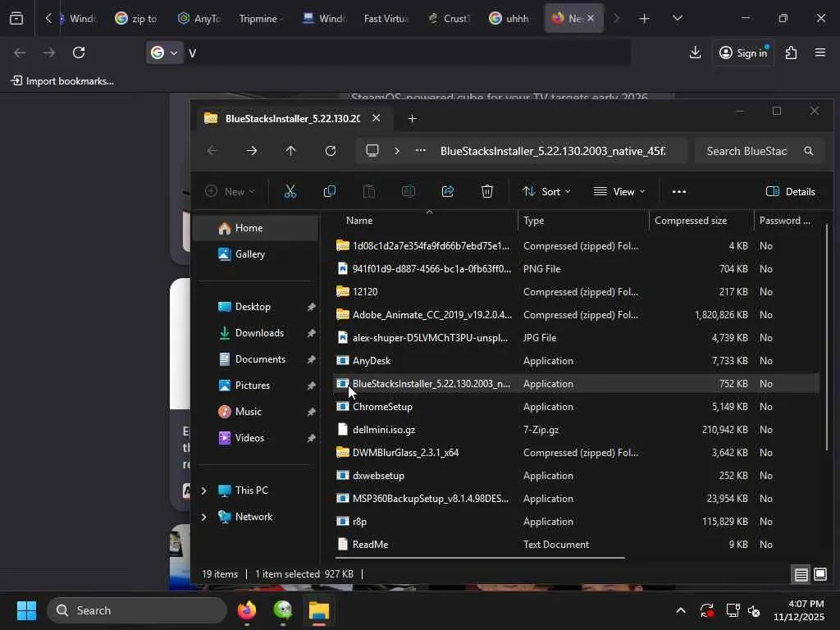This screenshot has height=630, width=840.
Task: Open Firefox from the taskbar
Action: point(247,610)
